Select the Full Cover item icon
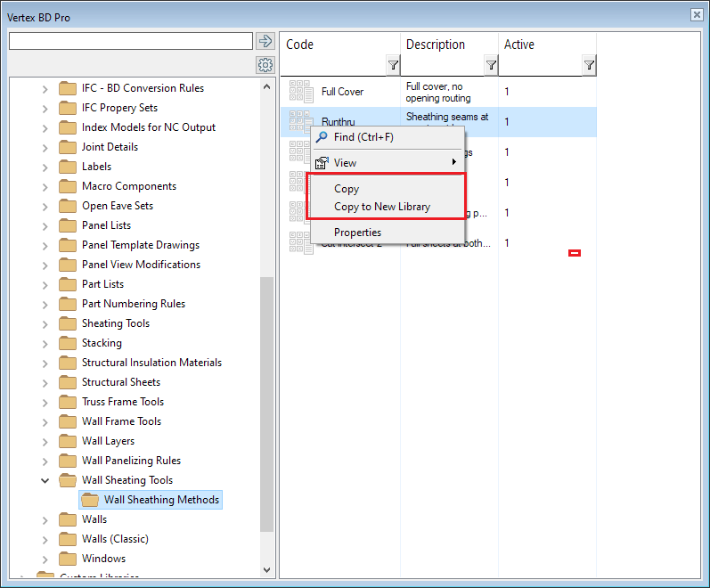 301,91
